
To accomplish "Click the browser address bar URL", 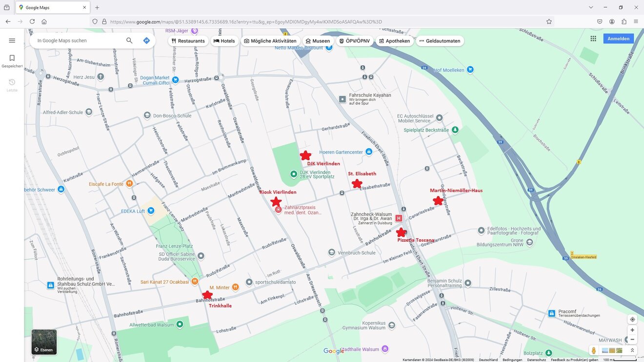I will [x=246, y=21].
